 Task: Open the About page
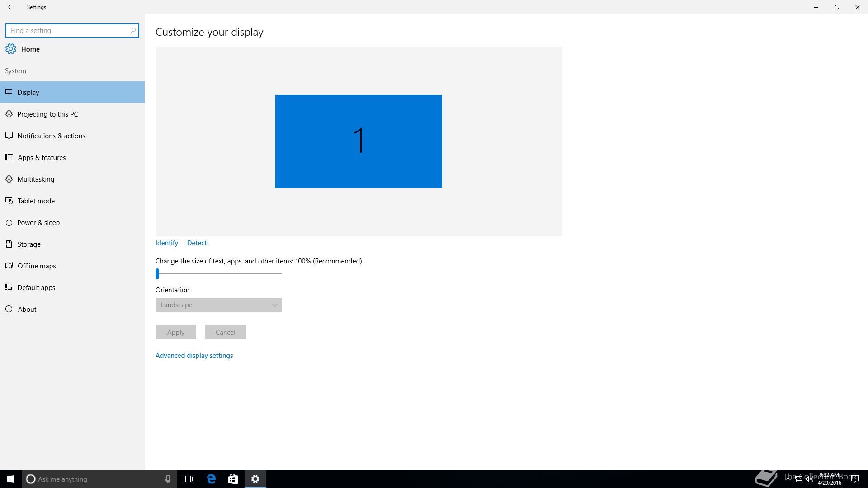point(72,309)
